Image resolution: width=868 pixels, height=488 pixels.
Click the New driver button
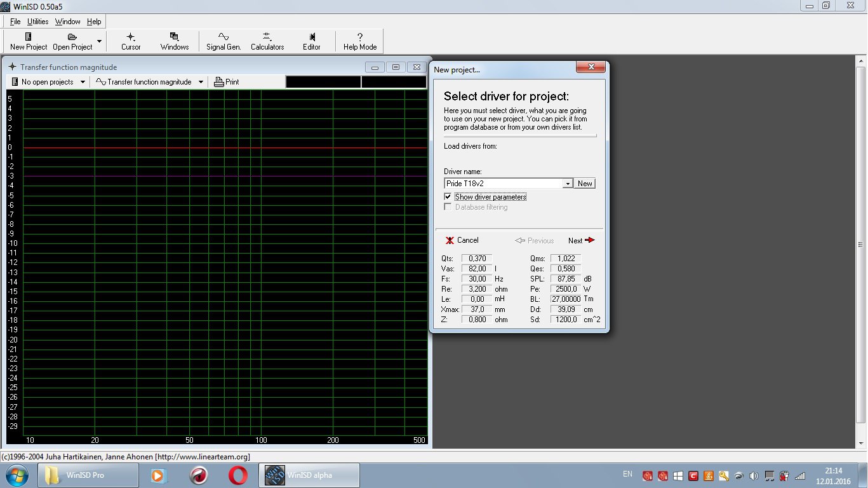tap(585, 184)
